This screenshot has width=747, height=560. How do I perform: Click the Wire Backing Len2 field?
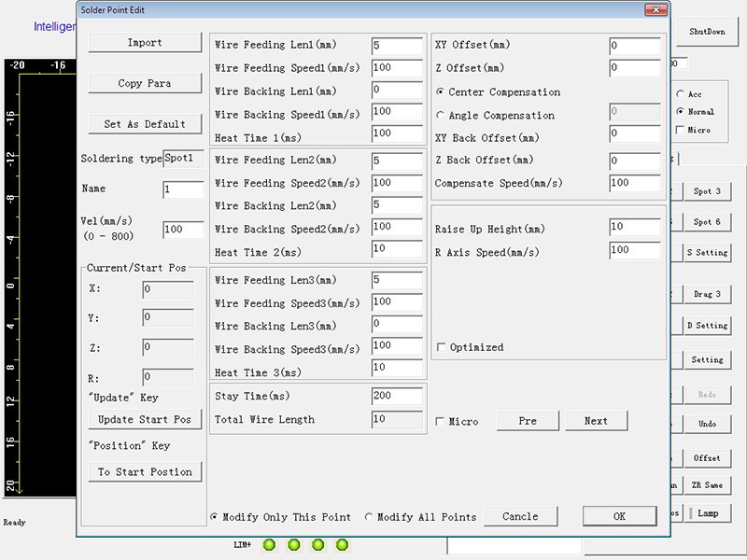click(397, 204)
